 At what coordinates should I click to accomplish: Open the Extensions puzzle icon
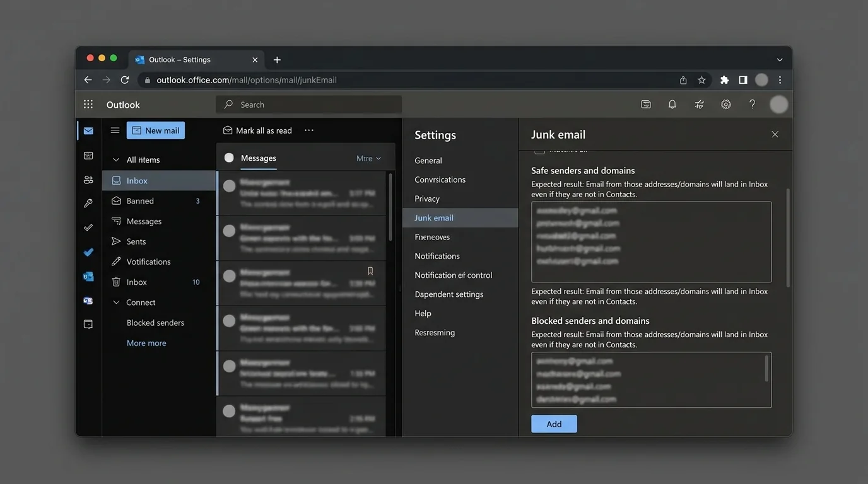724,80
